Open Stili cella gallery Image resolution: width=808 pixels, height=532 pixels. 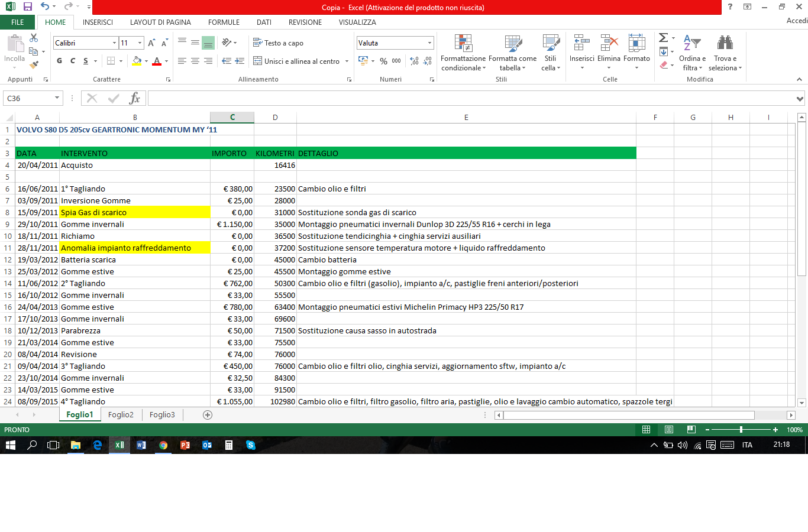point(551,53)
